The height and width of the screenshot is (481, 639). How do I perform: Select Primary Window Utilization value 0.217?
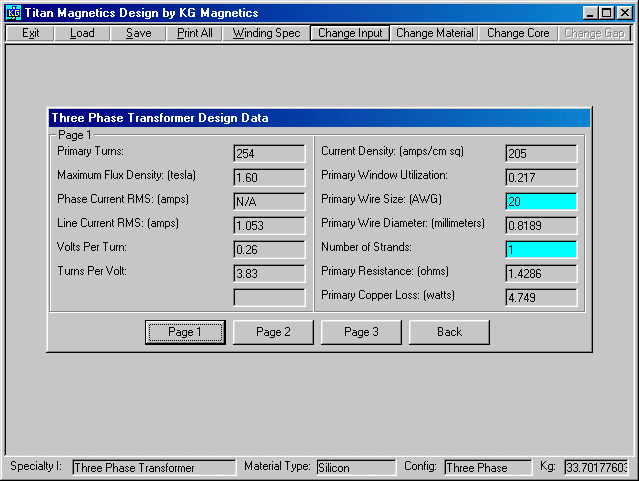pos(541,178)
